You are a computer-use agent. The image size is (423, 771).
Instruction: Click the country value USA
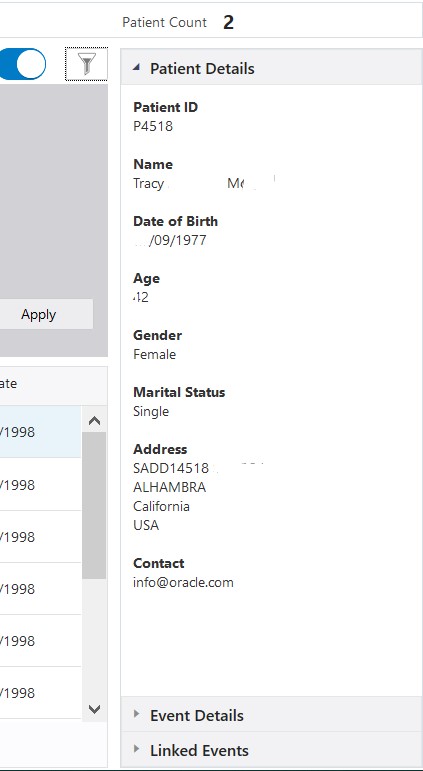pos(146,526)
